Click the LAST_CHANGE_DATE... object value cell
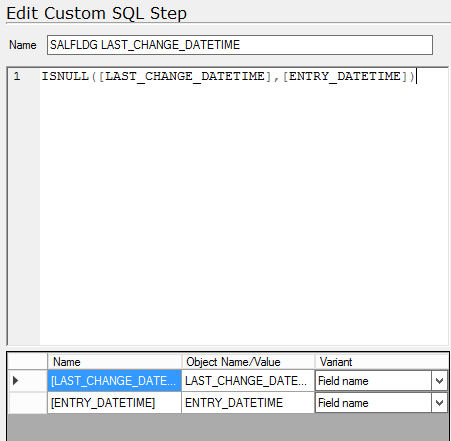451x441 pixels. [248, 381]
